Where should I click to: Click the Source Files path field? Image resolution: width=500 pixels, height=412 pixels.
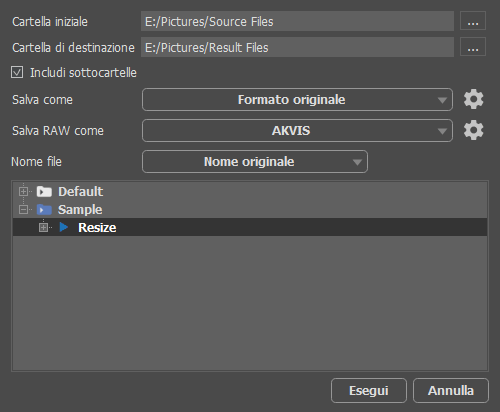[x=297, y=21]
